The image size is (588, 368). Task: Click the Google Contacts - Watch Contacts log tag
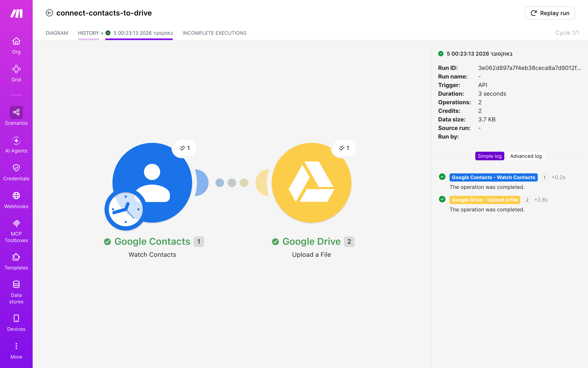coord(493,177)
